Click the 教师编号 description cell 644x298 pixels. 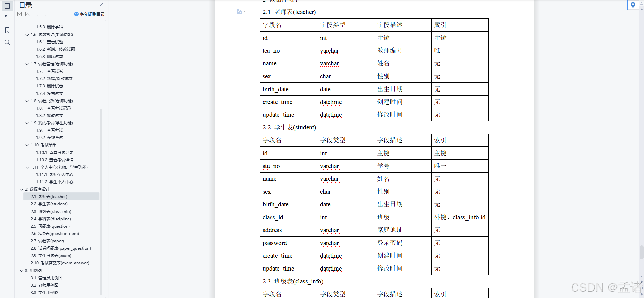click(x=403, y=51)
